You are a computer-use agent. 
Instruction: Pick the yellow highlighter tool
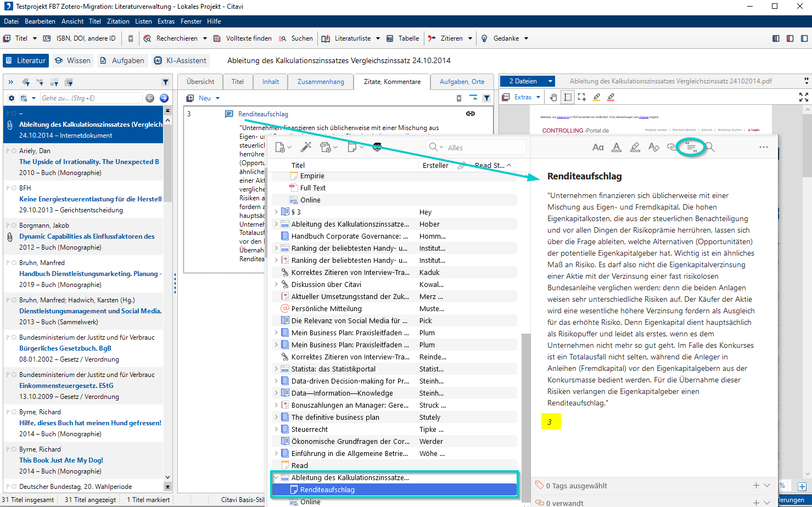(x=597, y=97)
